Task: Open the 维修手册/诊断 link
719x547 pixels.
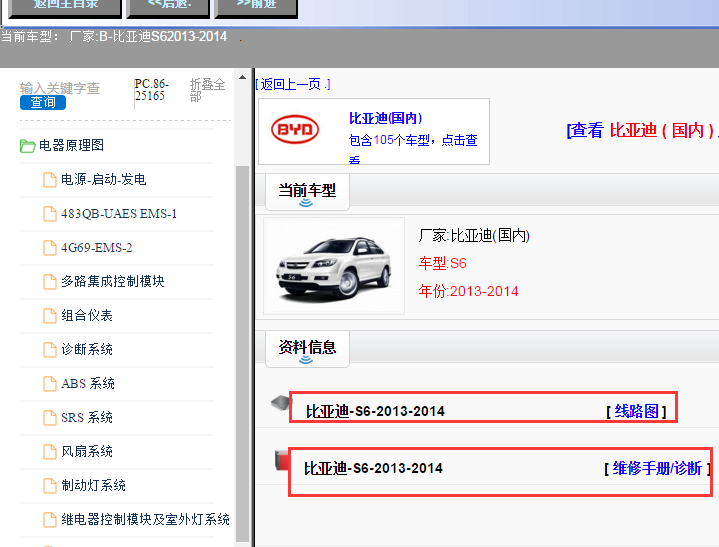Action: pyautogui.click(x=657, y=468)
